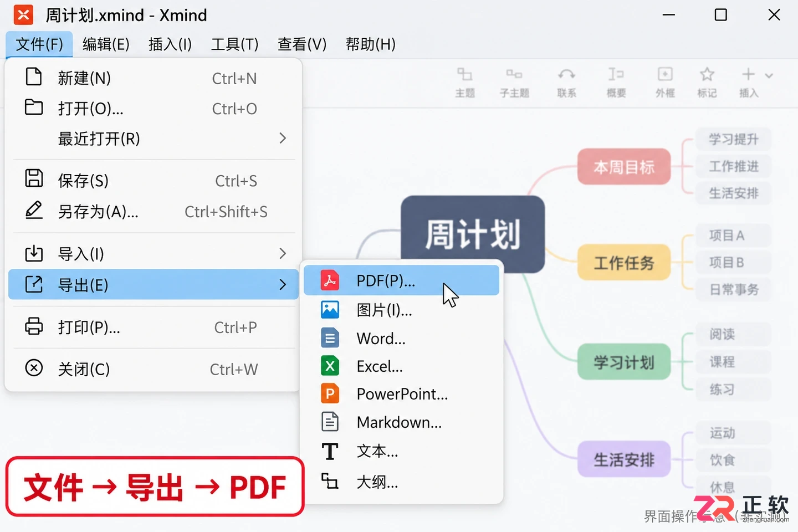Open the 查看(V) menu
Viewport: 798px width, 532px height.
pos(302,44)
